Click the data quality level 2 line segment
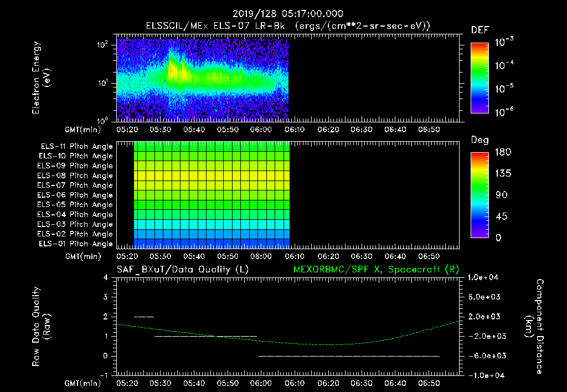The image size is (567, 392). tap(144, 317)
